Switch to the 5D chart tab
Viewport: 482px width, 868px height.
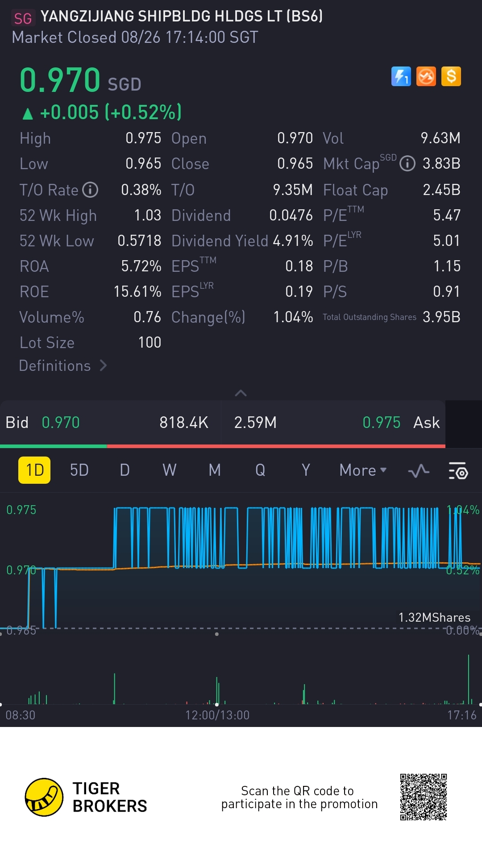(79, 470)
